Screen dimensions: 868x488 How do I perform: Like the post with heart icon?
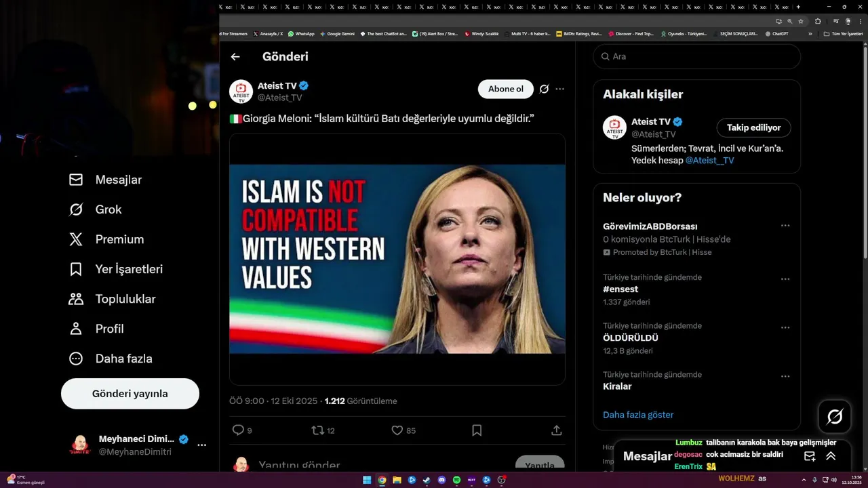click(x=397, y=430)
